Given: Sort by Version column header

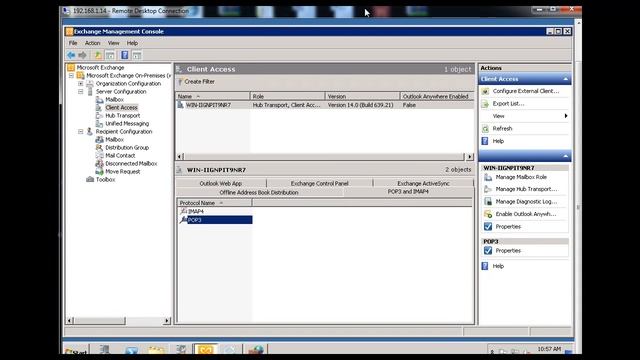Looking at the screenshot, I should coord(362,96).
